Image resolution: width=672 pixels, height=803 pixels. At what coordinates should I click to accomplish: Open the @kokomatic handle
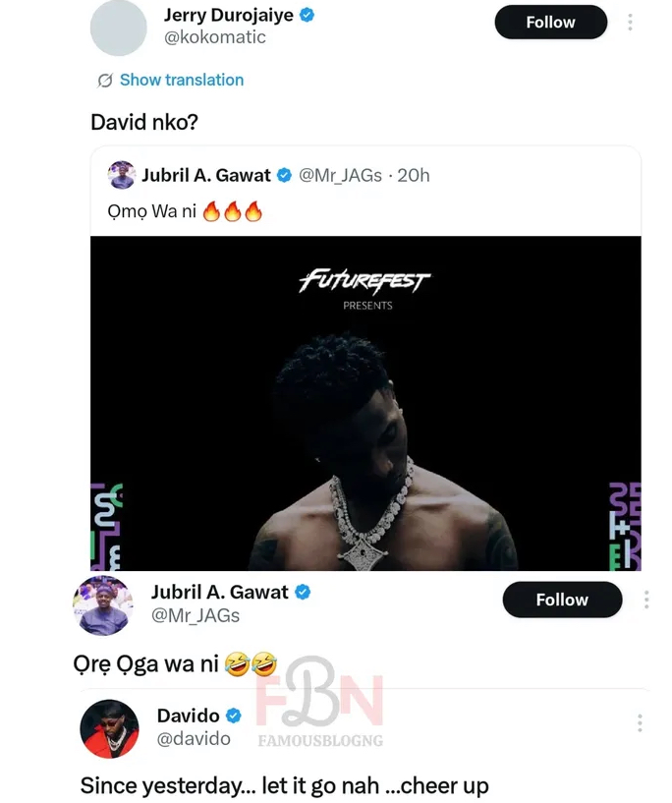(215, 37)
